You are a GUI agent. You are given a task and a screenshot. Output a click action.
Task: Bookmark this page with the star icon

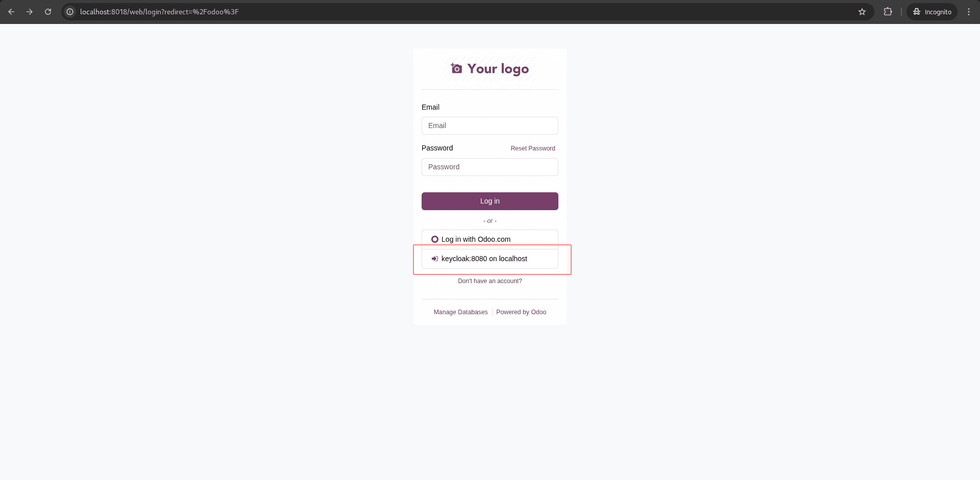point(862,11)
